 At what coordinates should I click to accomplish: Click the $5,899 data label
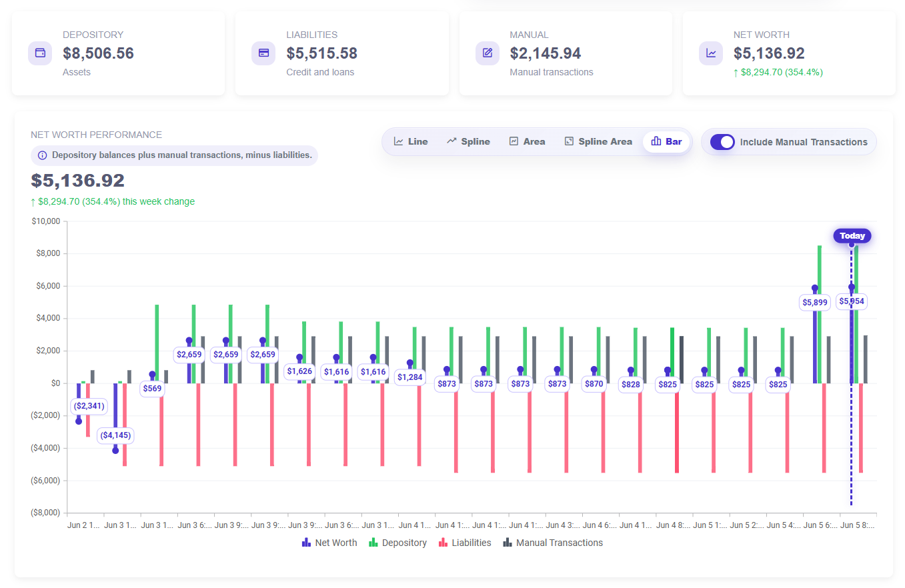click(815, 302)
